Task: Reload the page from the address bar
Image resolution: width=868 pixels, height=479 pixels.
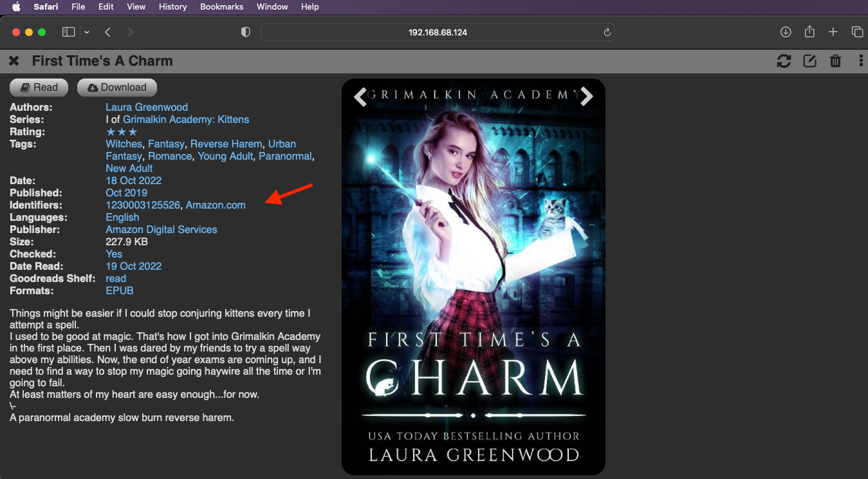Action: pyautogui.click(x=607, y=32)
